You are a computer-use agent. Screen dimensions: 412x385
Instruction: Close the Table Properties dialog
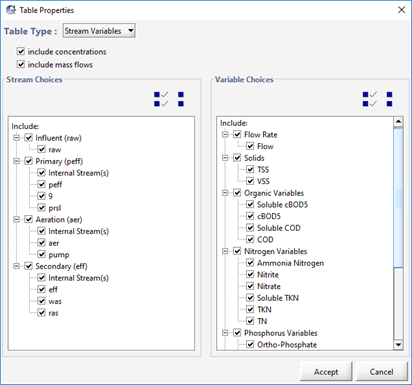pyautogui.click(x=401, y=10)
